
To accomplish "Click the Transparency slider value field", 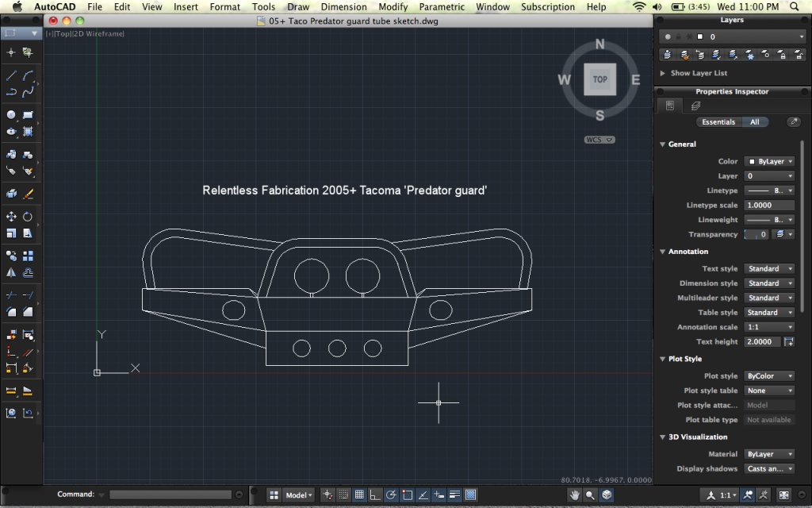I will (756, 234).
